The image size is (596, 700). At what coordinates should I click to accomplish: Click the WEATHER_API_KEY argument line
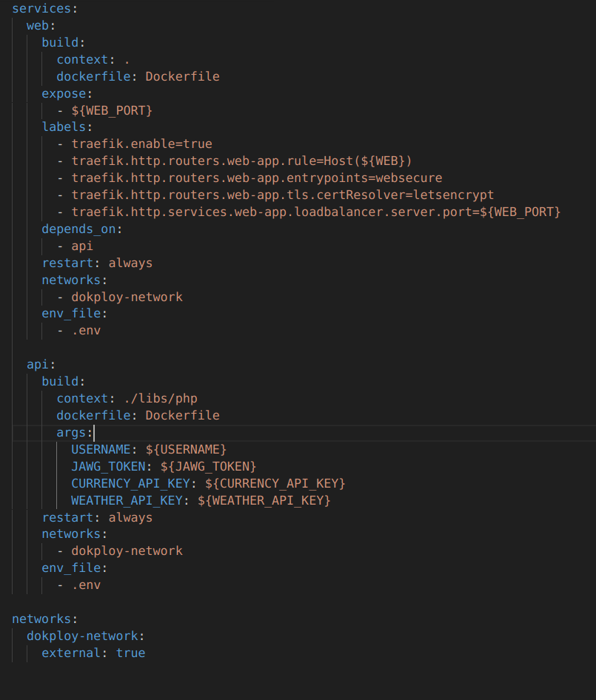[200, 500]
